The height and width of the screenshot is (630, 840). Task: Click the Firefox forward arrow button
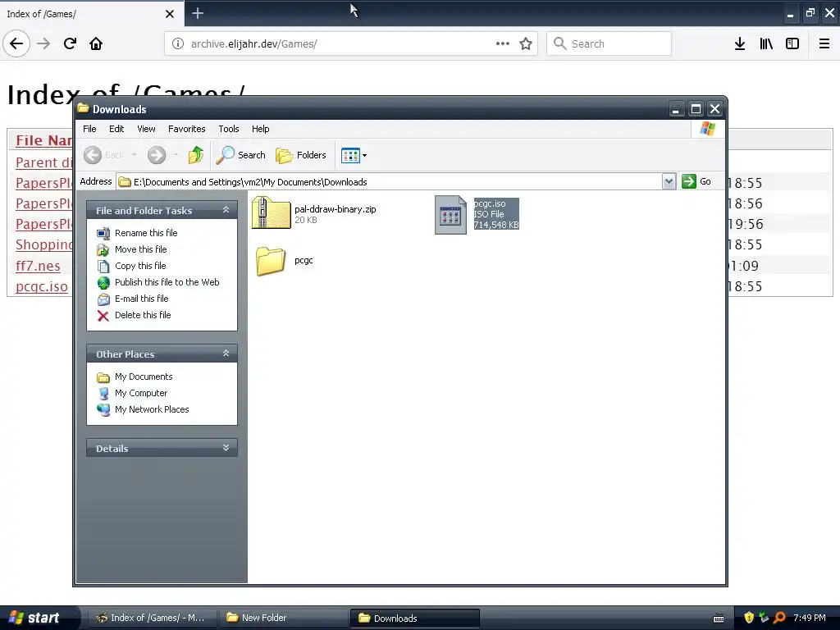43,43
